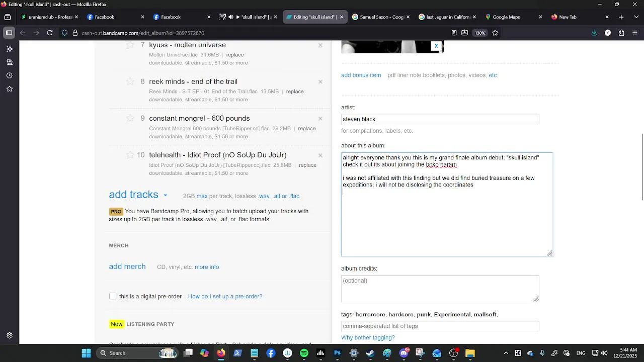Reset the 130% zoom level indicator
This screenshot has height=362, width=644.
[x=480, y=33]
